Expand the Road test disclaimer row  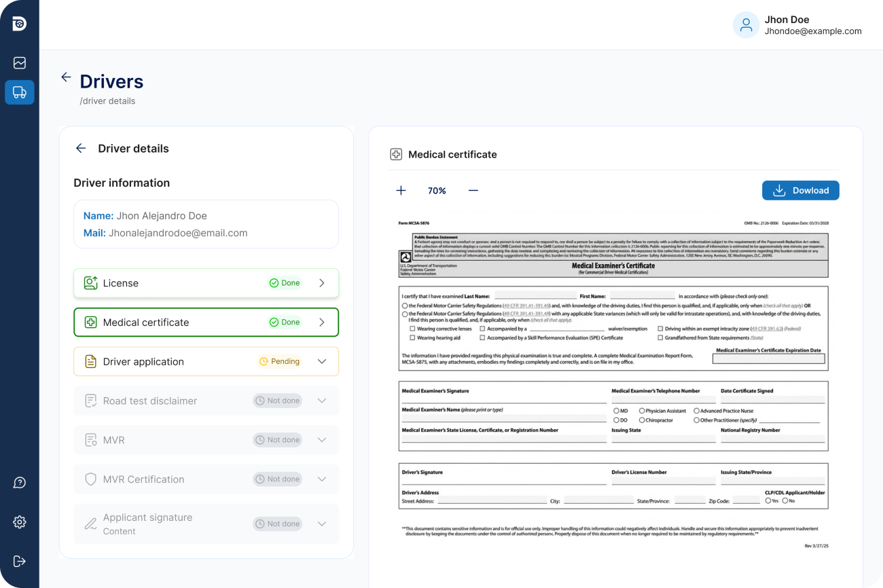322,401
